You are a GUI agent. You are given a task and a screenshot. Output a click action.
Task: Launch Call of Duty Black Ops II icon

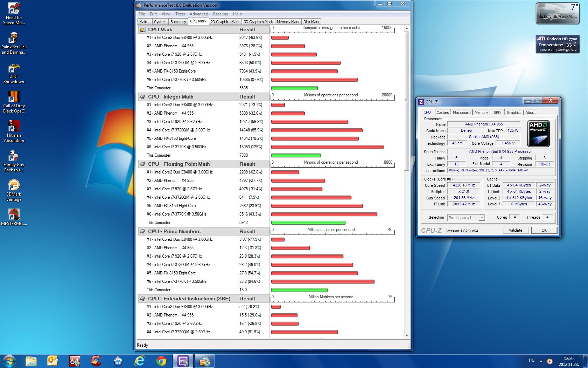14,102
